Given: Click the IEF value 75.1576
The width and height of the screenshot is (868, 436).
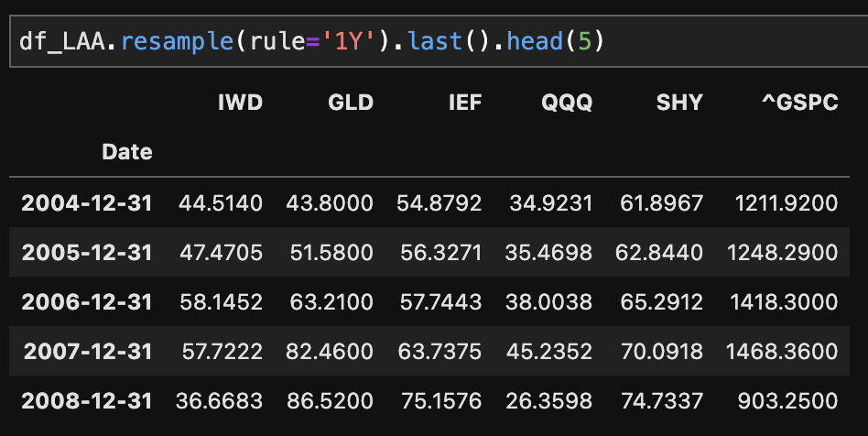Looking at the screenshot, I should (441, 400).
